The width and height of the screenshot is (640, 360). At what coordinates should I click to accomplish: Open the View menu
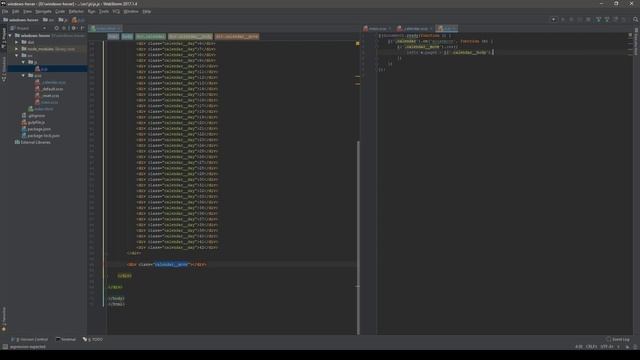[27, 11]
